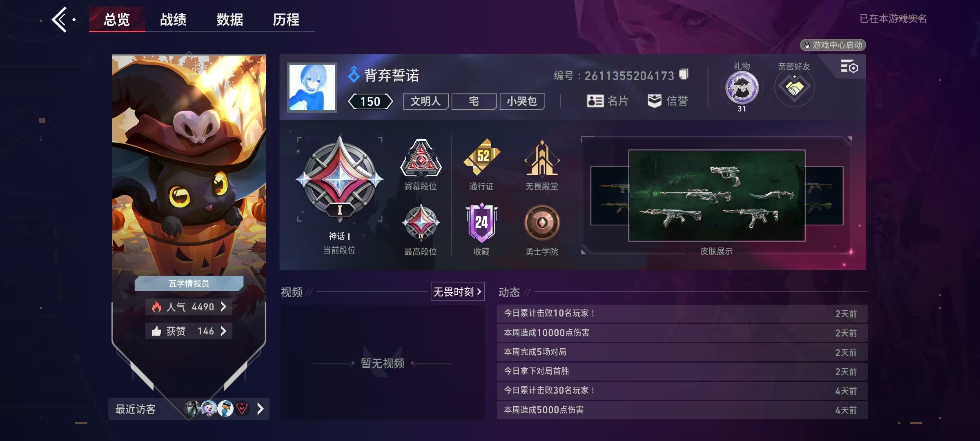The width and height of the screenshot is (980, 441).
Task: Open the profile display settings icon
Action: click(849, 67)
